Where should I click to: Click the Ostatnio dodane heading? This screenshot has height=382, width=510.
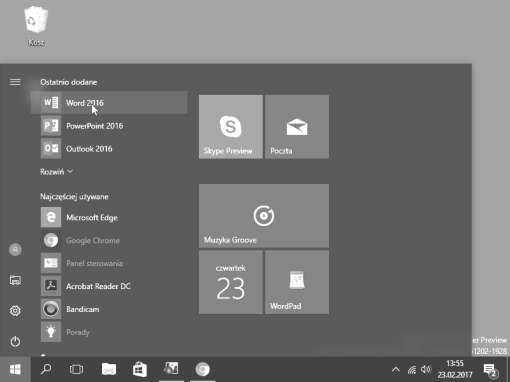[x=69, y=82]
